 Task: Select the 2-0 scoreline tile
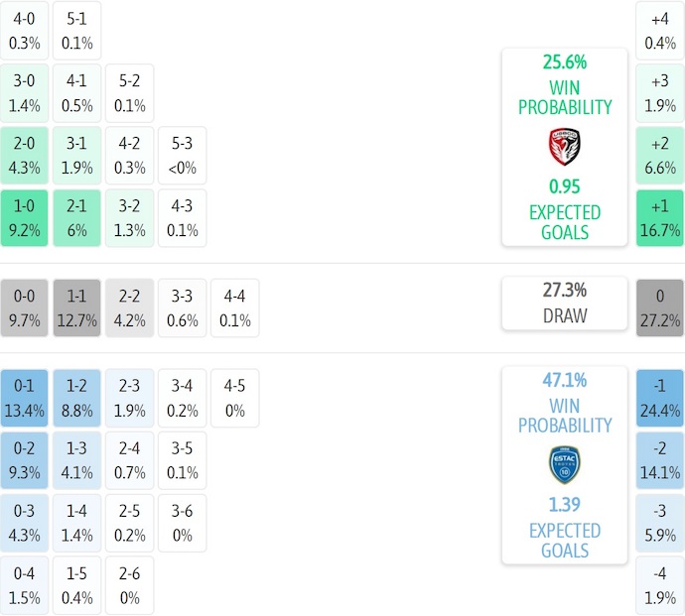[x=25, y=156]
